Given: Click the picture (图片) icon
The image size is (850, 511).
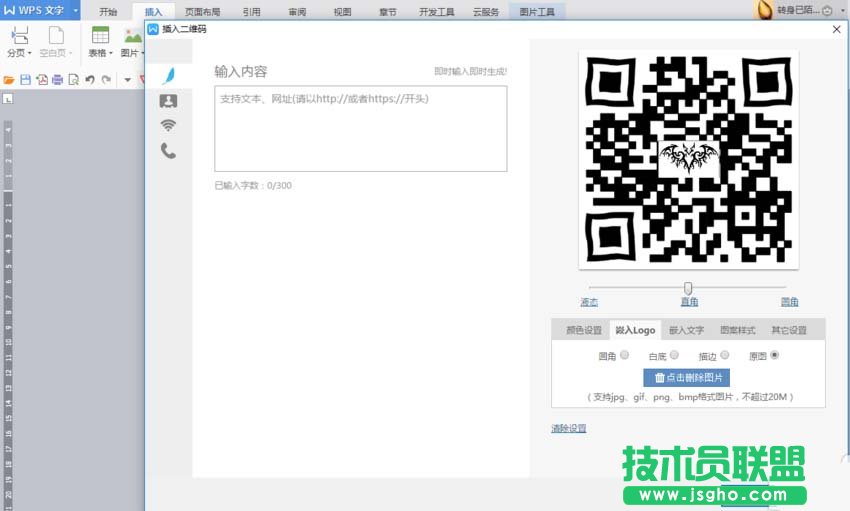Looking at the screenshot, I should click(132, 36).
